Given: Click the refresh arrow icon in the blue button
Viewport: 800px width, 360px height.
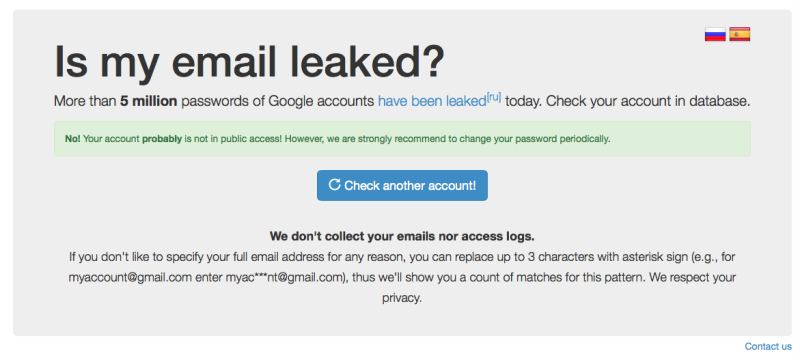Looking at the screenshot, I should [334, 185].
